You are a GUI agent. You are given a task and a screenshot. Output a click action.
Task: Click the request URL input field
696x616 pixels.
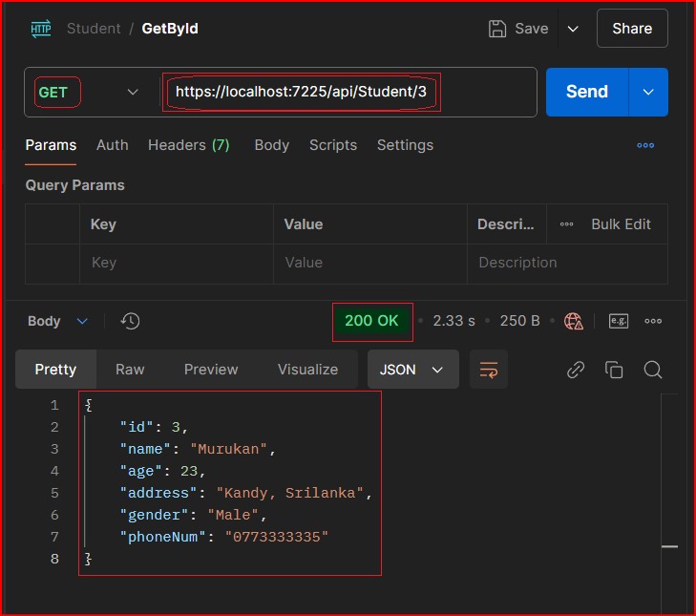pos(344,93)
